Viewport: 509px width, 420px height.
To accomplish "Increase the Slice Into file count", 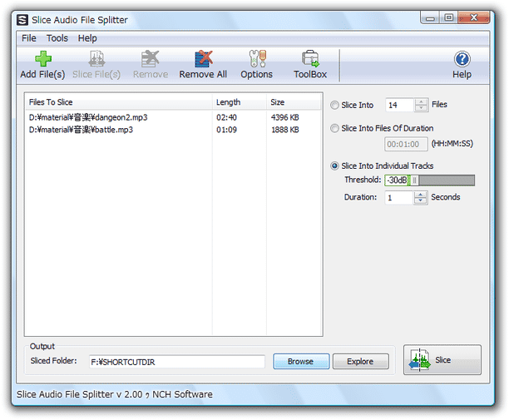I will click(421, 102).
